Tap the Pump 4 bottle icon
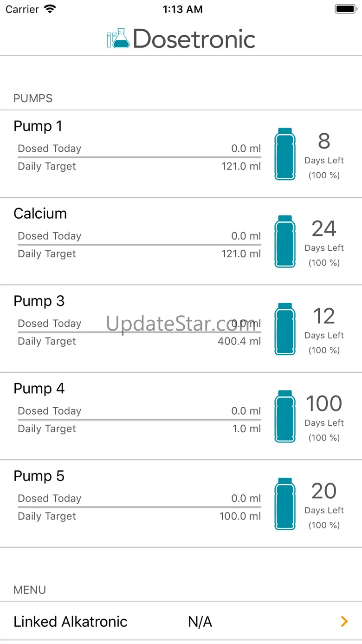 tap(284, 416)
